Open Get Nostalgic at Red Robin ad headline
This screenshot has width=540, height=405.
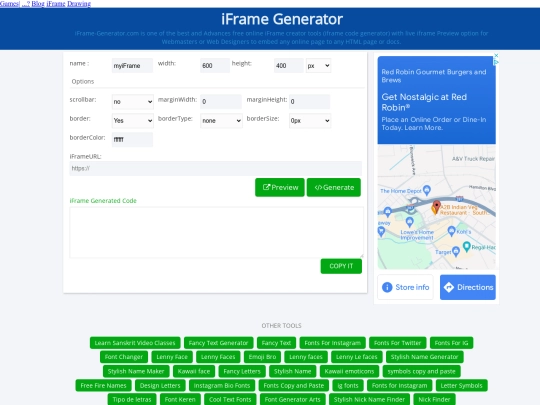click(x=424, y=102)
